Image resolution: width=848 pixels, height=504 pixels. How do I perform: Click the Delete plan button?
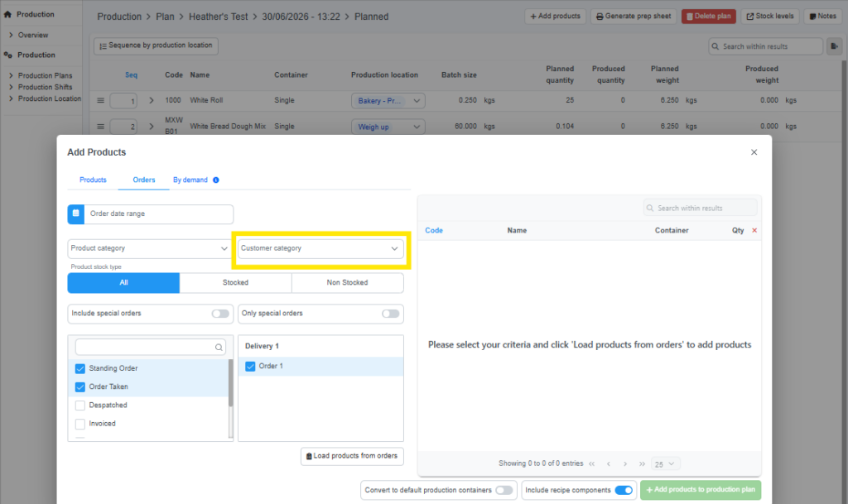pyautogui.click(x=709, y=17)
